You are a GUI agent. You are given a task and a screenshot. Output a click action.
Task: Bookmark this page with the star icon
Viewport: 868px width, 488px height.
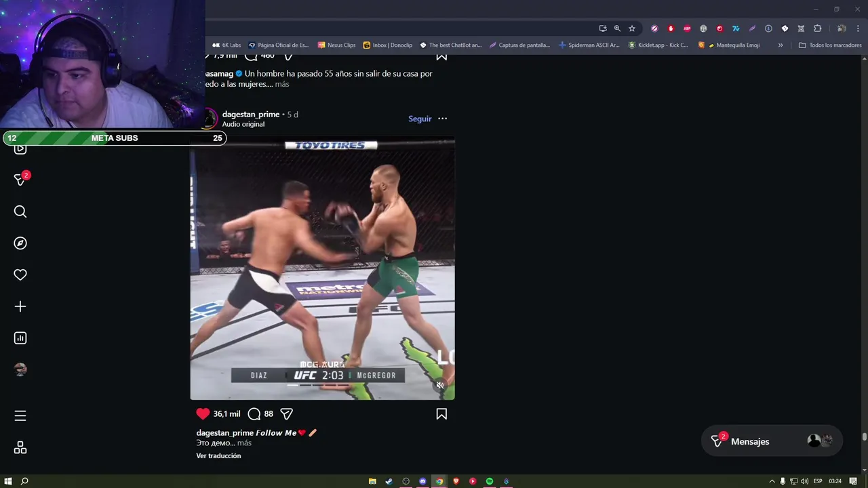tap(632, 28)
